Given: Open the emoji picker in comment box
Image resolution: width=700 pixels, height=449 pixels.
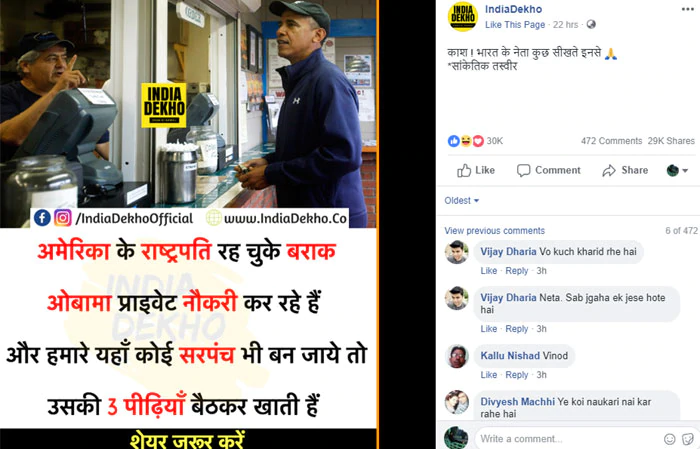Looking at the screenshot, I should click(x=670, y=439).
